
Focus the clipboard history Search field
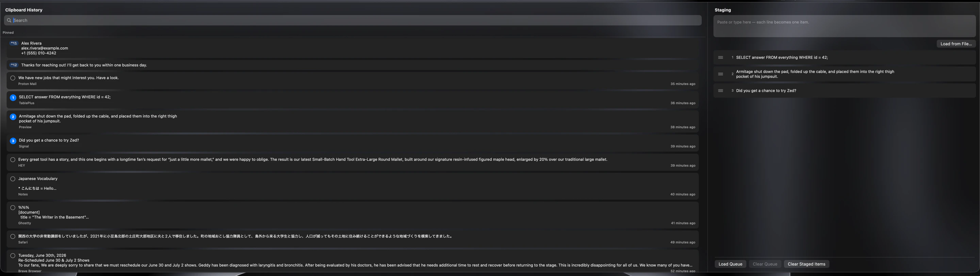click(353, 20)
